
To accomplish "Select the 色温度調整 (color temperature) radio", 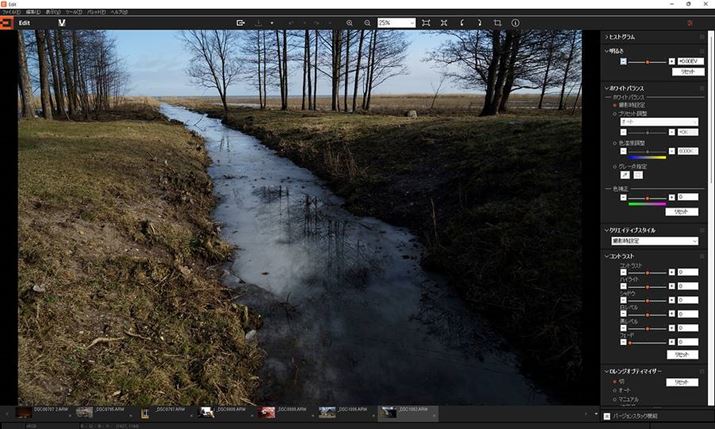I will 615,143.
